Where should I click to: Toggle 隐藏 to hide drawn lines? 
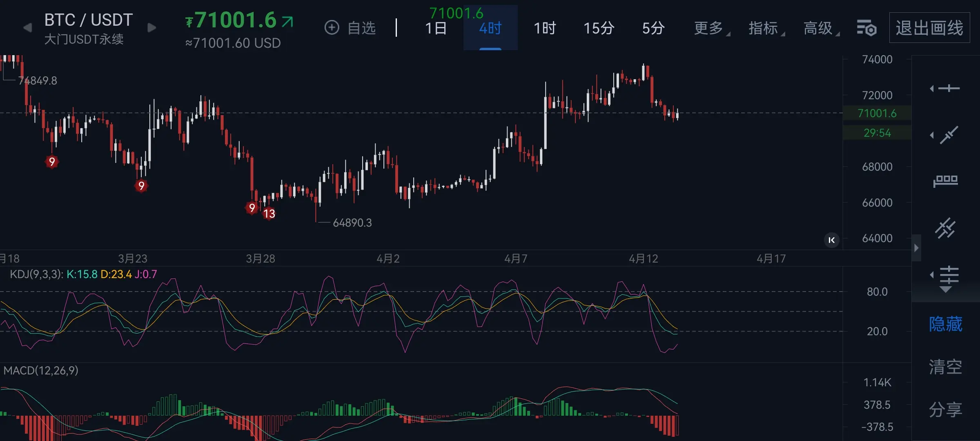click(945, 324)
